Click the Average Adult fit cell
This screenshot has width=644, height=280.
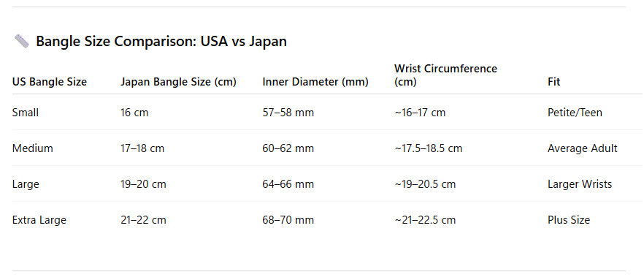[583, 148]
